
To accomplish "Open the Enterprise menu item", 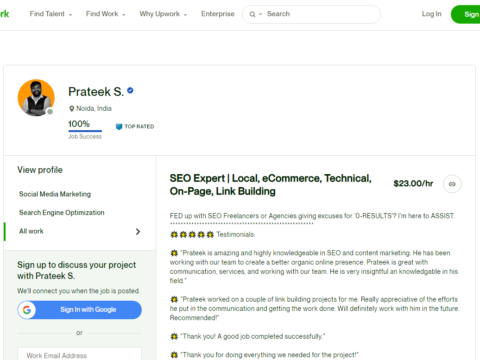I will [x=218, y=14].
